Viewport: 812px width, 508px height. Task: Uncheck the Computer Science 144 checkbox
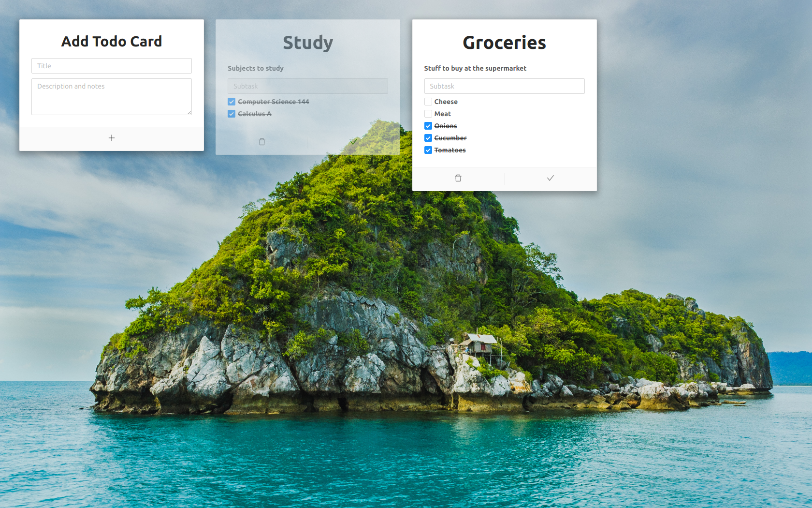point(232,102)
